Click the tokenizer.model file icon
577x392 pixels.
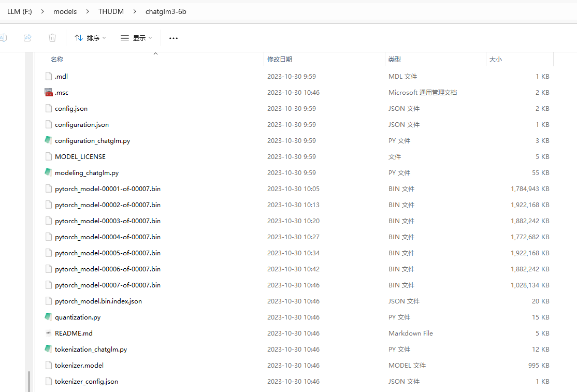tap(49, 365)
